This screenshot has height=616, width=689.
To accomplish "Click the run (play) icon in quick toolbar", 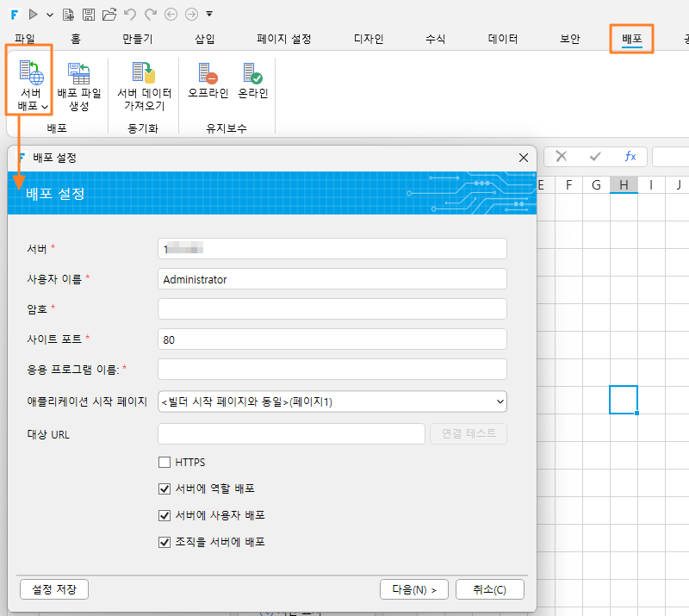I will pos(33,15).
